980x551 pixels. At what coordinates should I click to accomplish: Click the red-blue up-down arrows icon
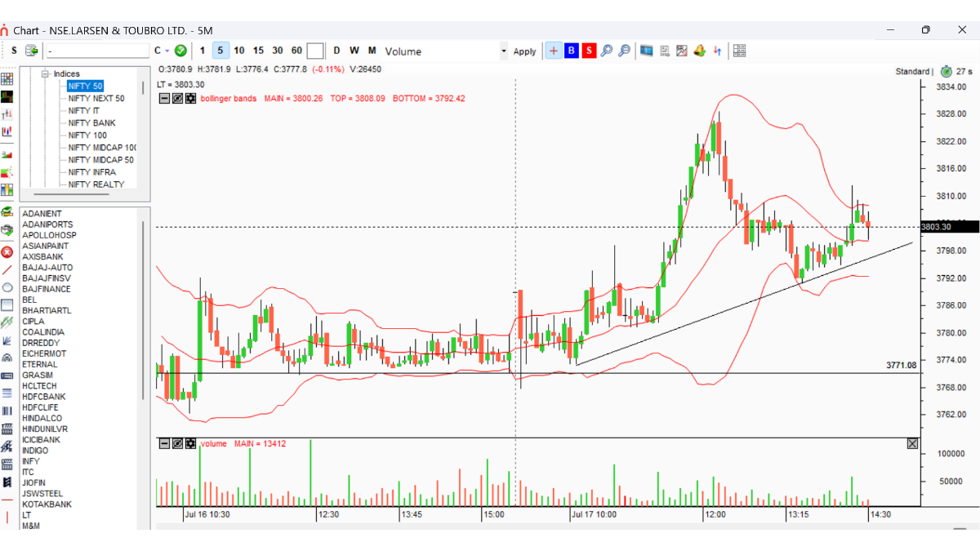point(717,51)
